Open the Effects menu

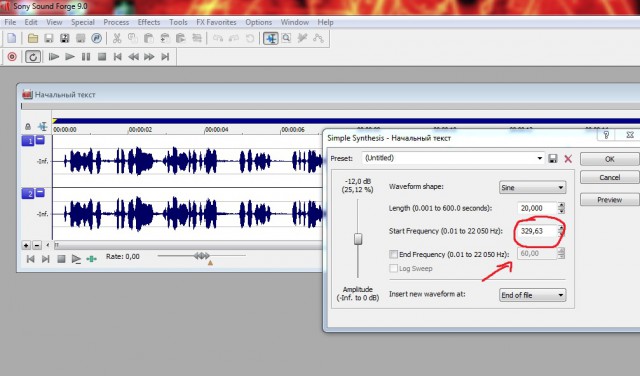(149, 22)
